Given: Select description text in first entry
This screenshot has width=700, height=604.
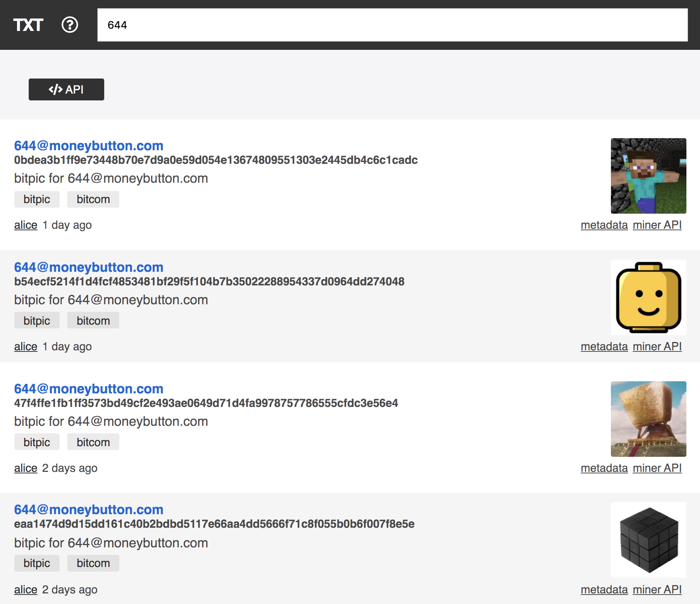Looking at the screenshot, I should [x=111, y=178].
